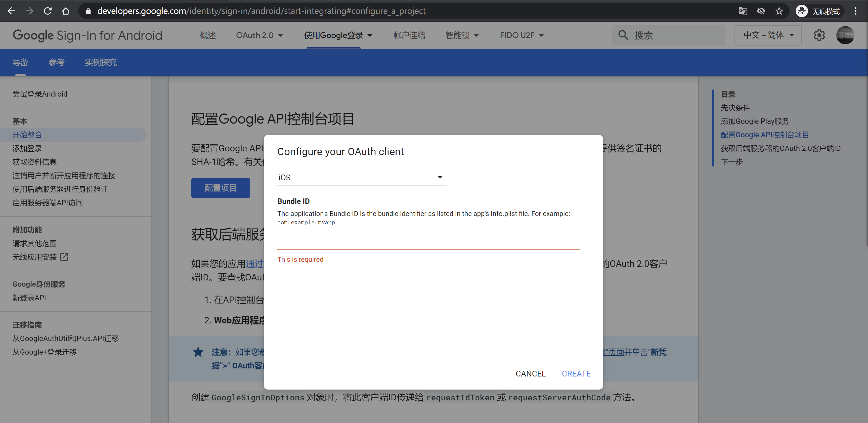
Task: Open 新登录API in the sidebar
Action: [x=29, y=298]
